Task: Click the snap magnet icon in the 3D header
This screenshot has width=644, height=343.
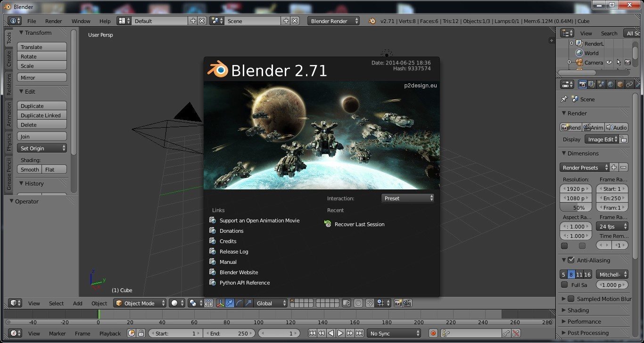Action: point(370,303)
